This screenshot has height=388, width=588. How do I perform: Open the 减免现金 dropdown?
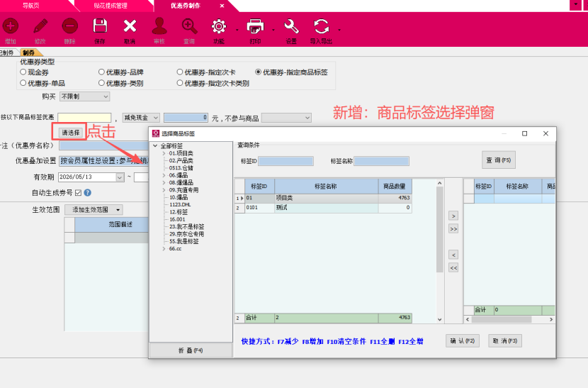[x=141, y=118]
